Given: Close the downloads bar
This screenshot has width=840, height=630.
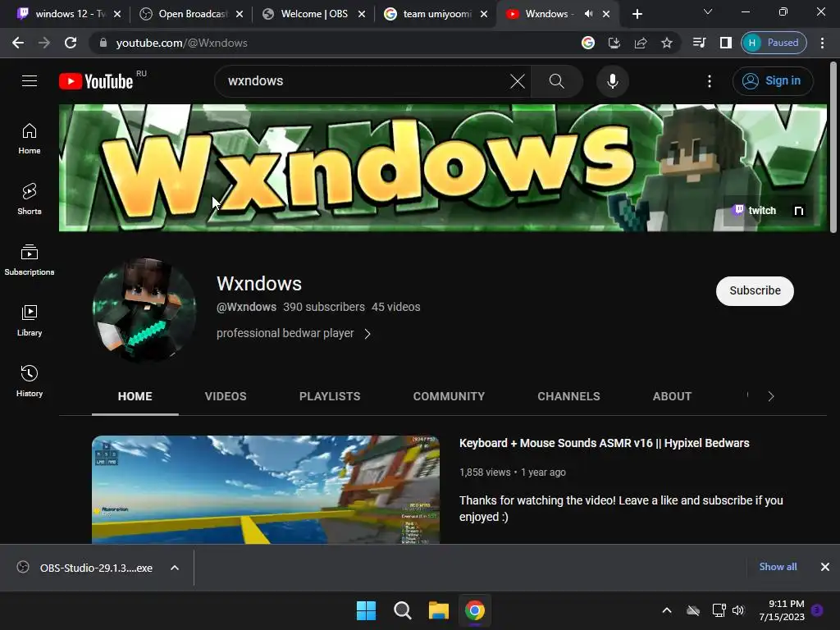Looking at the screenshot, I should (x=825, y=567).
